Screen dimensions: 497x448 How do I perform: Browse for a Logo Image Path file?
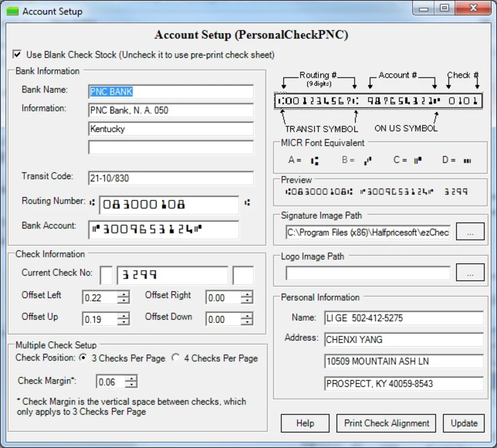click(470, 272)
